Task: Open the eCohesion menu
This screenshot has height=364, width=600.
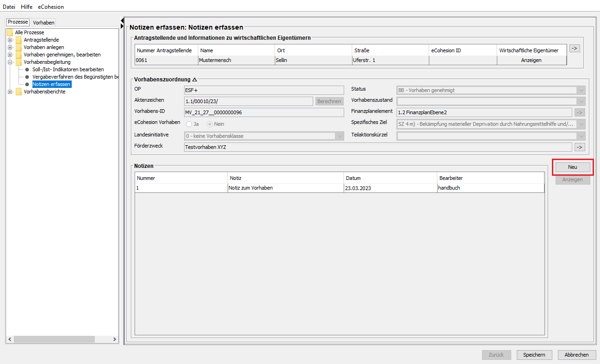Action: click(x=51, y=7)
